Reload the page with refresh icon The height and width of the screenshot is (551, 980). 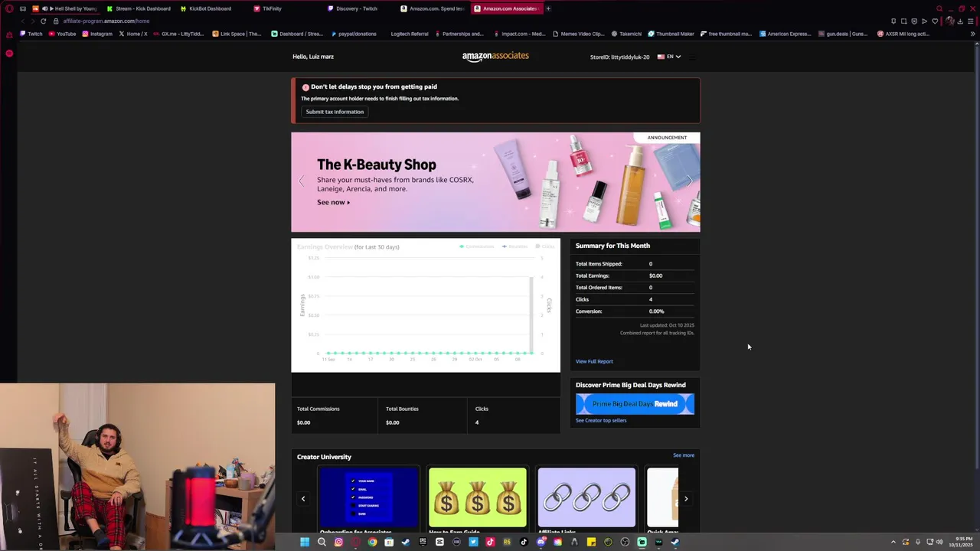coord(43,21)
